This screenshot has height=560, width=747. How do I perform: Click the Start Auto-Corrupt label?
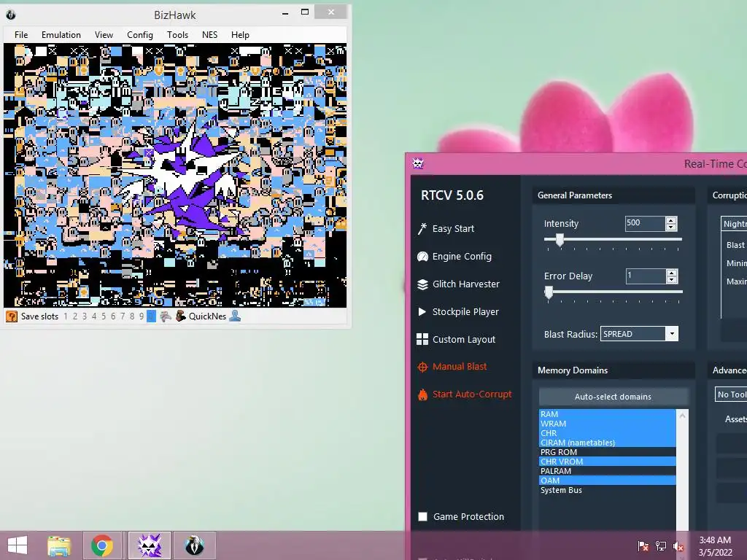(x=472, y=394)
